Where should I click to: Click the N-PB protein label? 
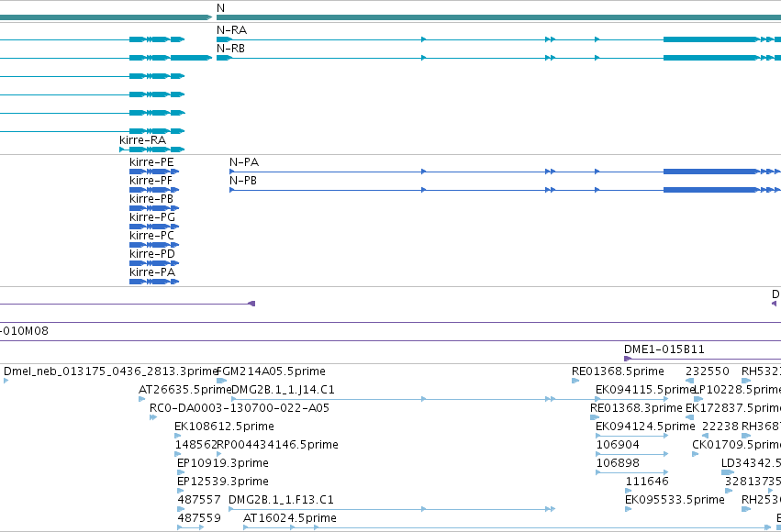(243, 181)
